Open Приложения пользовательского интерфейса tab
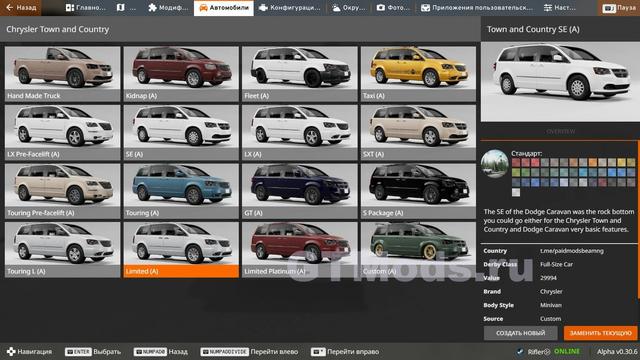The image size is (640, 360). pyautogui.click(x=477, y=8)
